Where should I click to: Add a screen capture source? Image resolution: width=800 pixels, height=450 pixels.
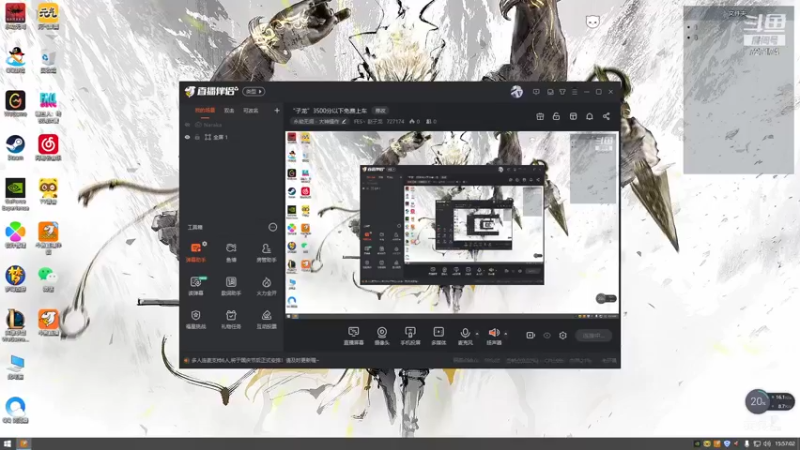point(353,336)
